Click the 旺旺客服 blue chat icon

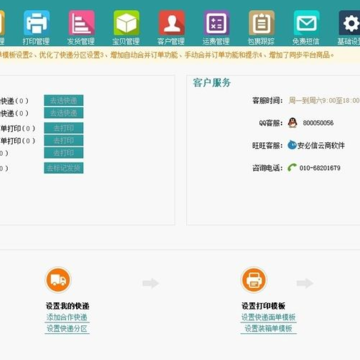(x=292, y=145)
